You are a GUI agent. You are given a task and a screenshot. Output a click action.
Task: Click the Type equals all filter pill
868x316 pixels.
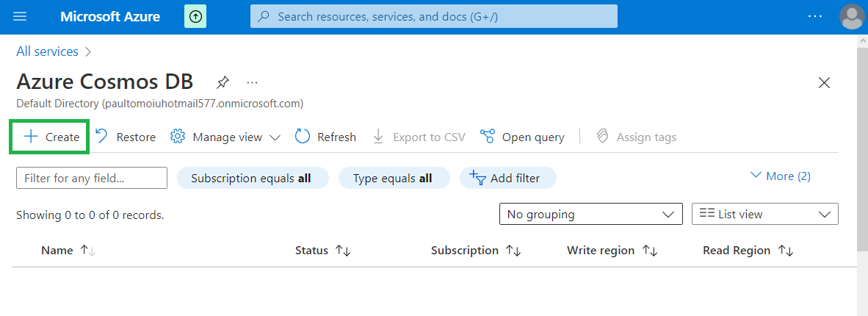tap(394, 178)
